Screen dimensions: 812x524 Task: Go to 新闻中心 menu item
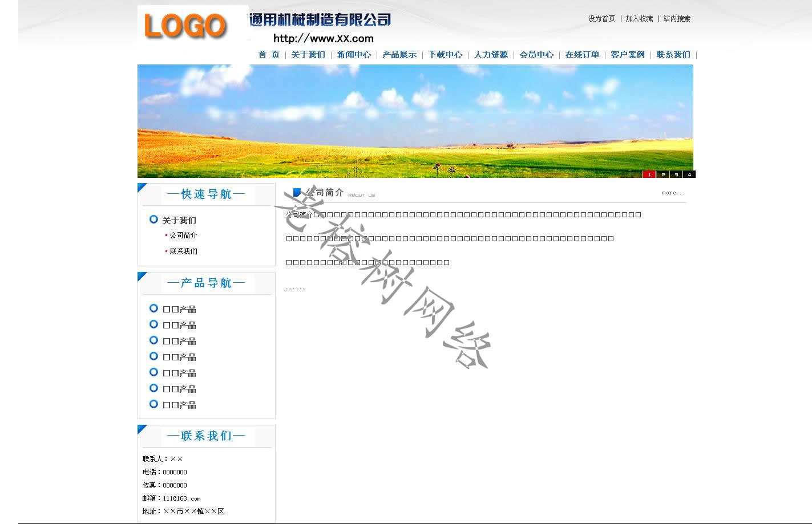(x=354, y=55)
